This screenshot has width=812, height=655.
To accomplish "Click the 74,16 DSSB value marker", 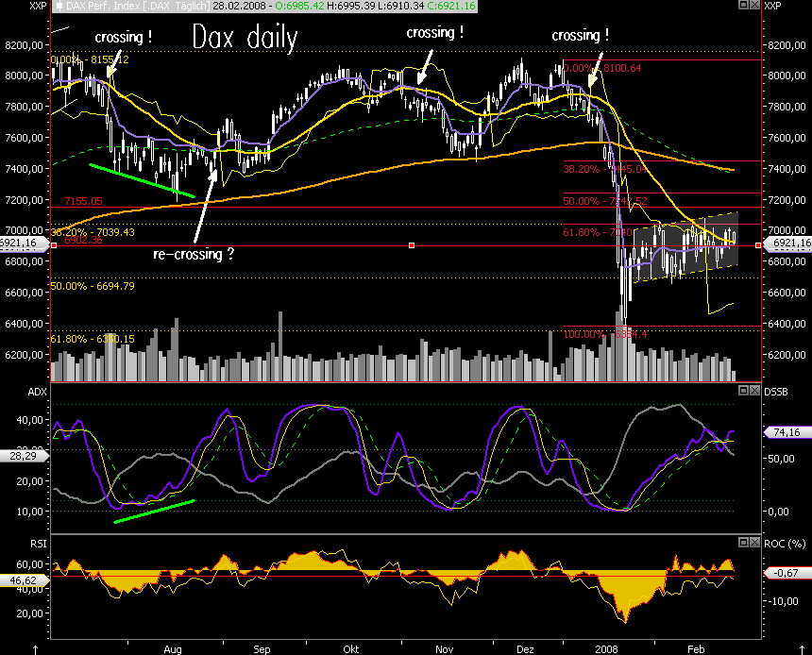I will point(787,432).
